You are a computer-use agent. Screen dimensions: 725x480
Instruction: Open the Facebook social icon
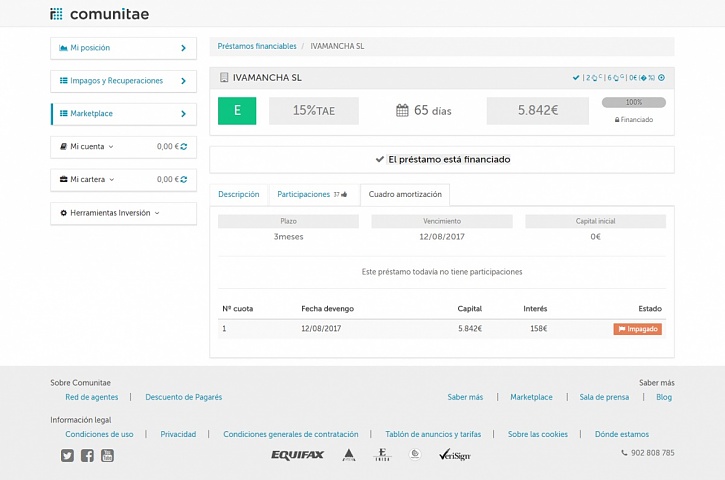pos(87,455)
